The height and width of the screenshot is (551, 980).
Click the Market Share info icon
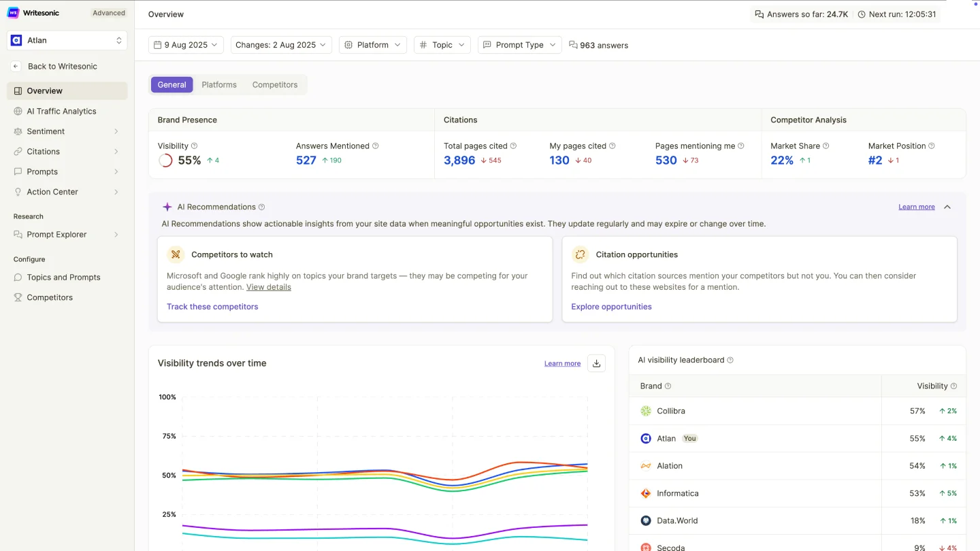pyautogui.click(x=826, y=146)
